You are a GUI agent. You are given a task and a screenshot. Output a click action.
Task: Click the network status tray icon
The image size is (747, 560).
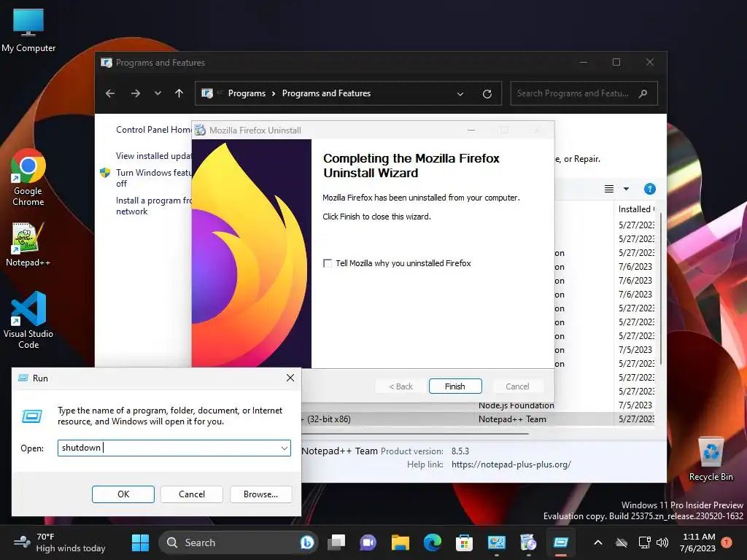pyautogui.click(x=644, y=542)
